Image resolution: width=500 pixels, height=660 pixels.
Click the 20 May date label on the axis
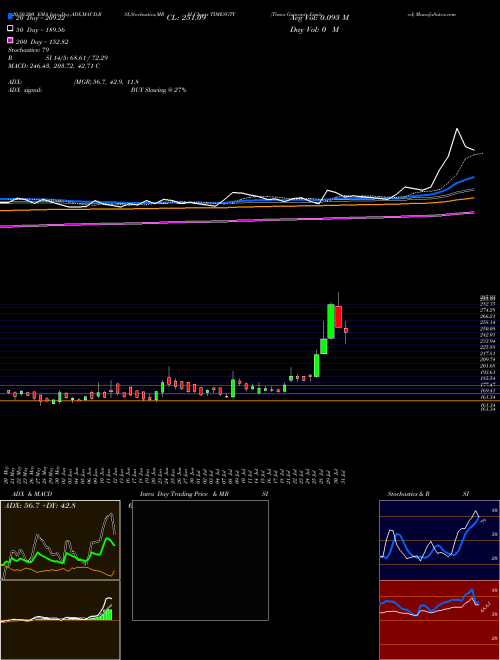6,475
